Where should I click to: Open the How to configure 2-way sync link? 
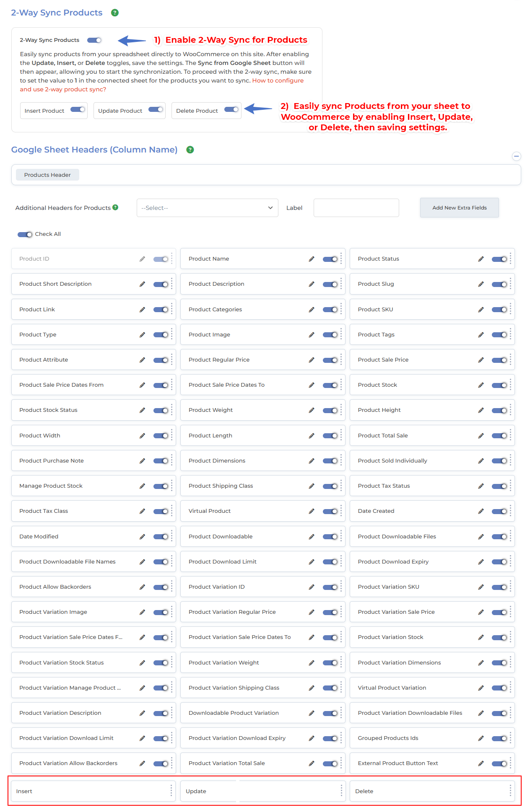tap(278, 80)
